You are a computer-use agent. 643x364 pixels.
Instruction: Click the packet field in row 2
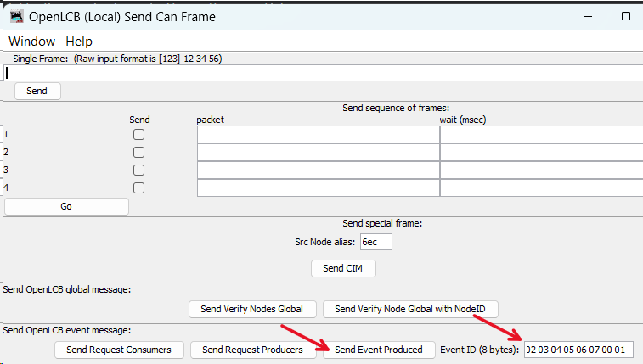[x=319, y=153]
